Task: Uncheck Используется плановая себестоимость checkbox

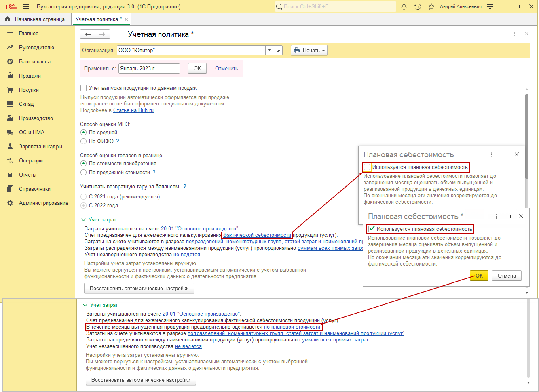Action: 372,229
